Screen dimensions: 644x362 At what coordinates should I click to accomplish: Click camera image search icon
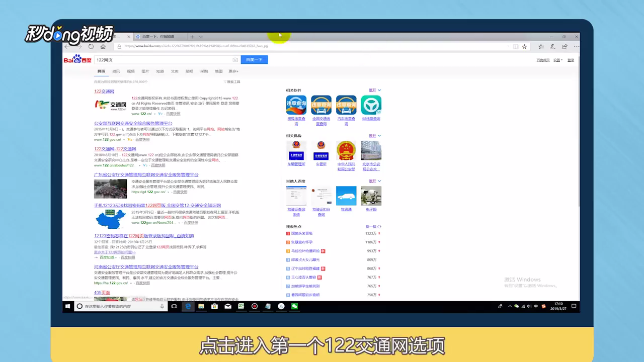click(235, 60)
